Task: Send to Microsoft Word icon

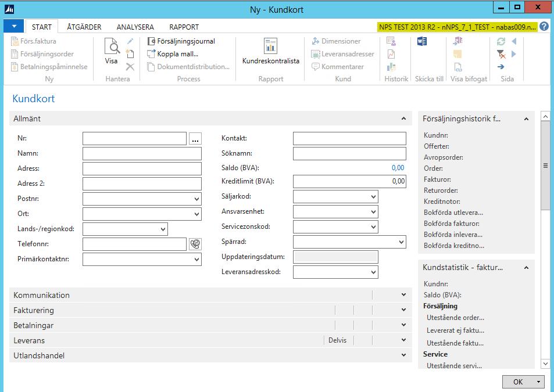Action: tap(422, 41)
